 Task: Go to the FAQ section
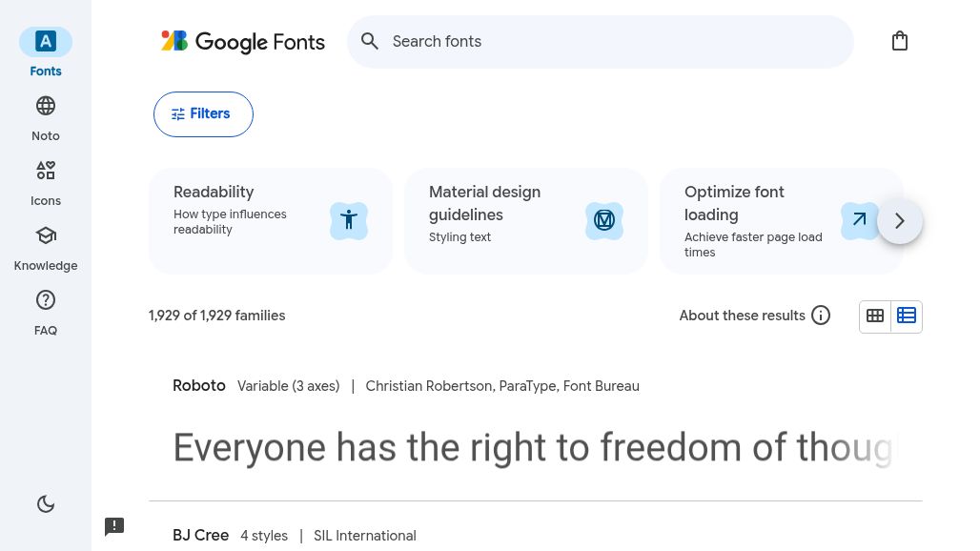(x=46, y=311)
